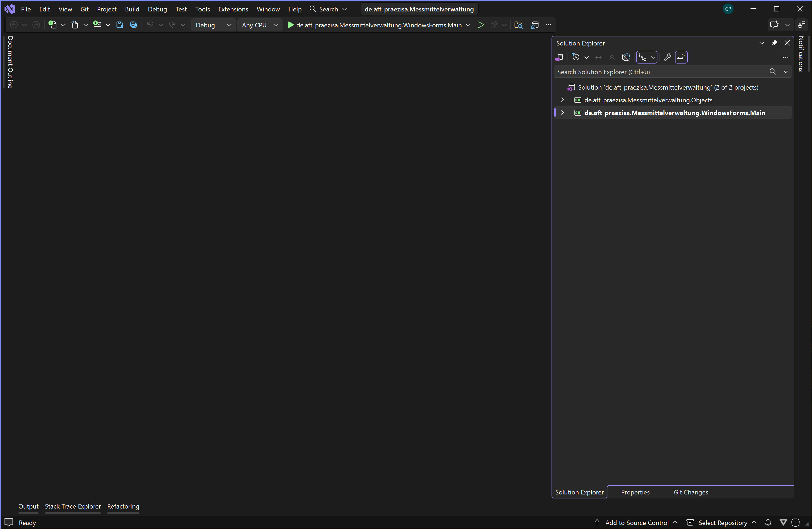The height and width of the screenshot is (529, 812).
Task: Switch to the Git Changes tab
Action: click(x=691, y=492)
